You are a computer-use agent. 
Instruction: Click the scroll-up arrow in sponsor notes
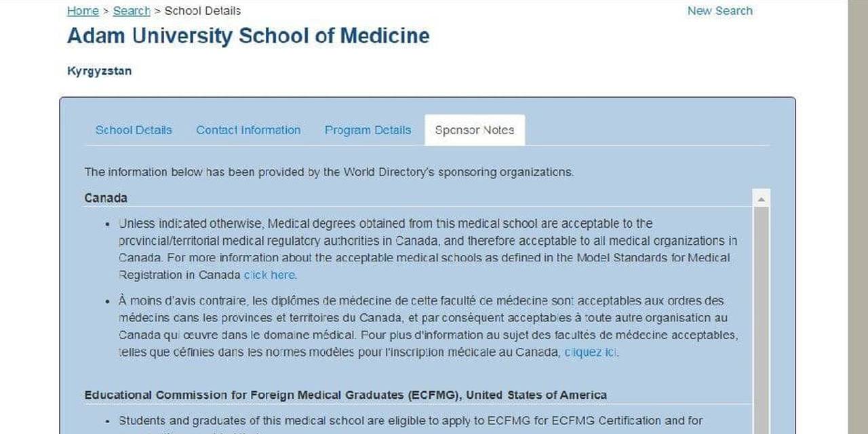click(761, 199)
